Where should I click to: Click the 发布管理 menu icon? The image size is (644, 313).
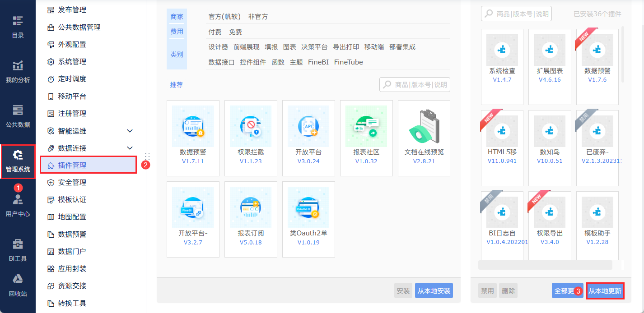point(51,10)
